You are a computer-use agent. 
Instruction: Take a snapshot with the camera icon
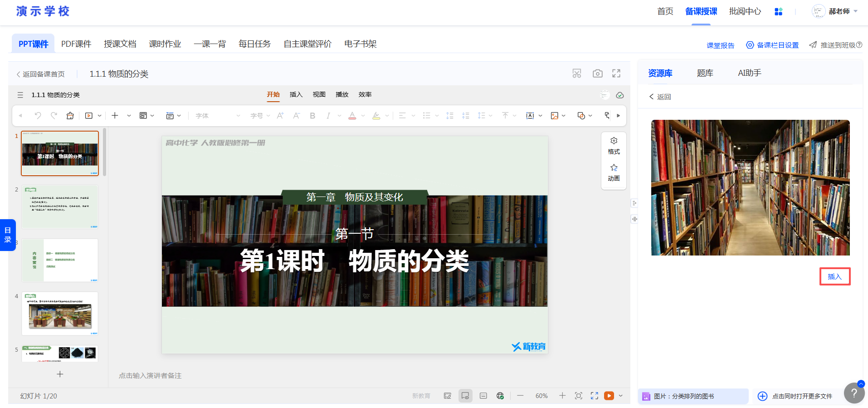tap(598, 74)
